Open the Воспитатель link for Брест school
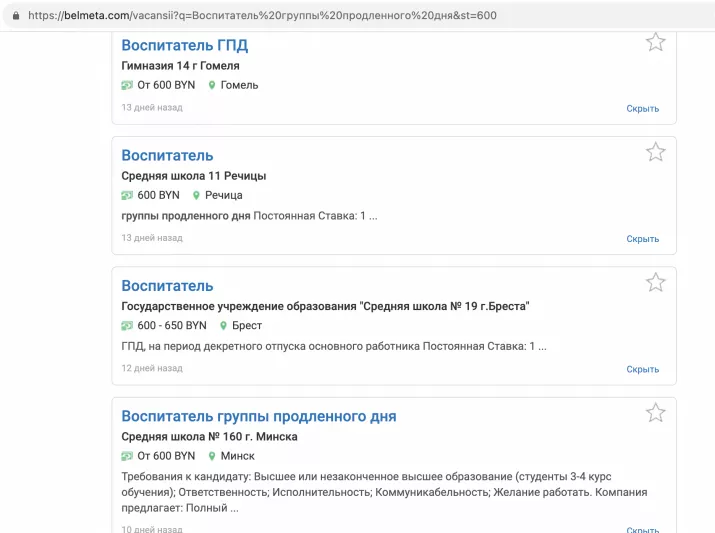Image resolution: width=715 pixels, height=533 pixels. click(x=167, y=286)
